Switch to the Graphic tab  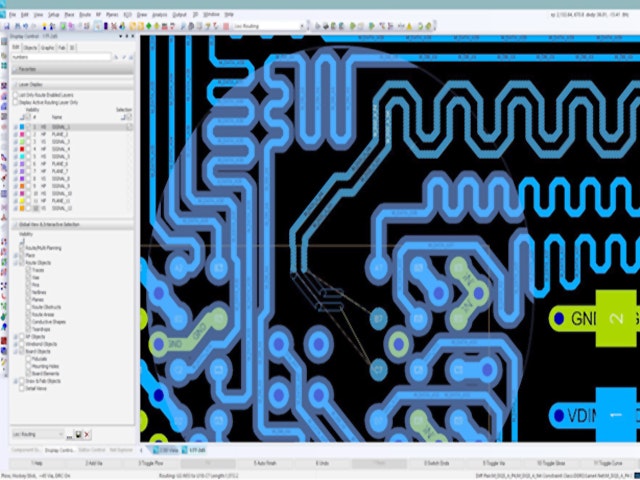(x=47, y=48)
